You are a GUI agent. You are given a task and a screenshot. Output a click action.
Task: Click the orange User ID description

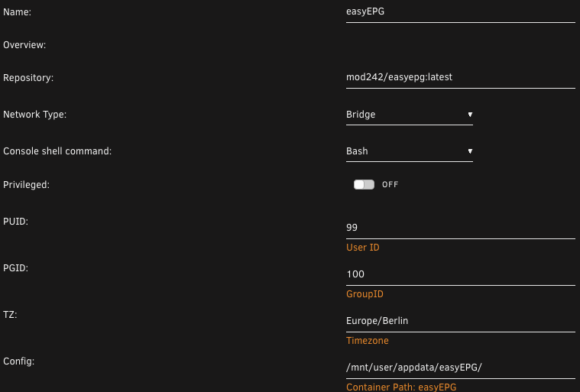point(362,248)
